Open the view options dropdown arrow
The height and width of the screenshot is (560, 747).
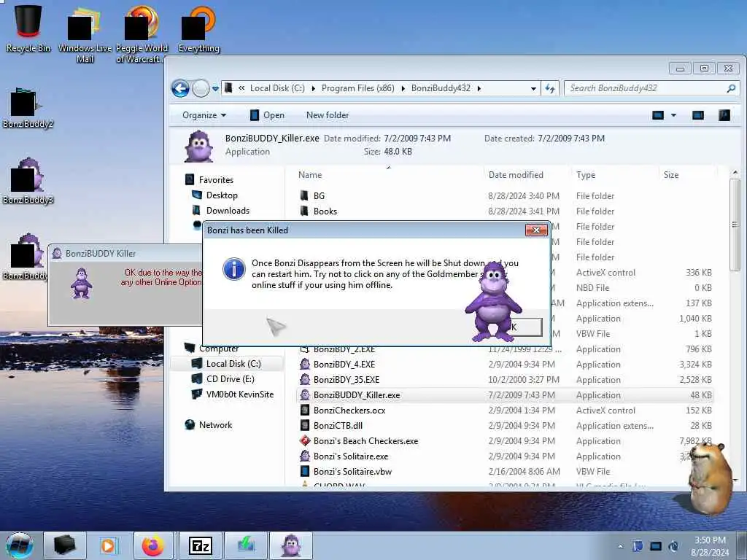pyautogui.click(x=673, y=115)
